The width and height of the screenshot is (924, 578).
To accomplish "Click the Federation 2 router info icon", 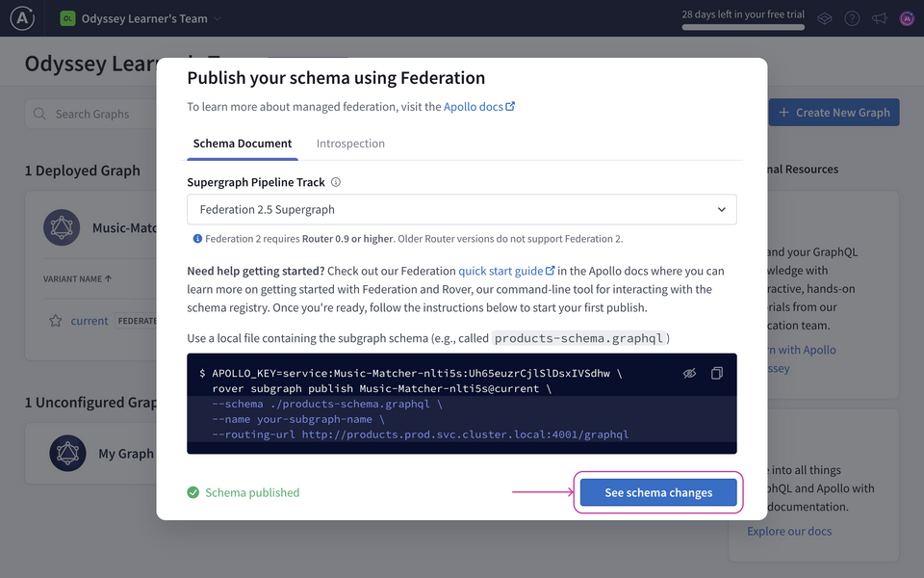I will point(197,239).
